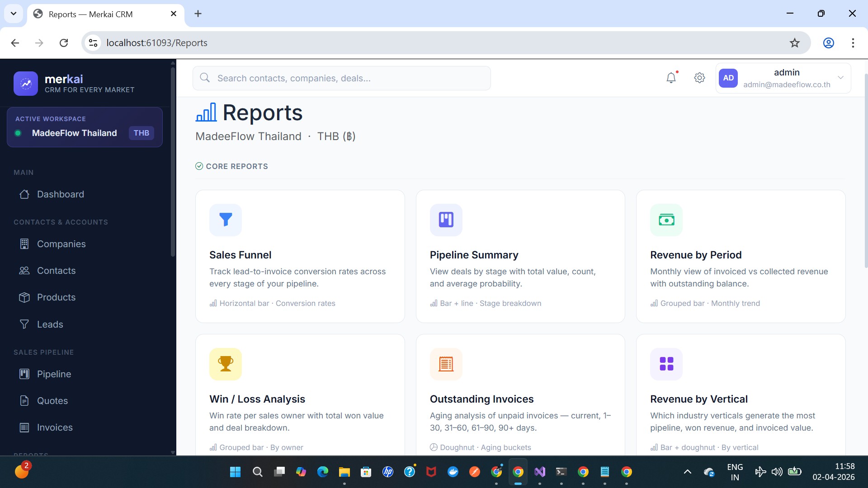Click the AD user avatar

728,78
